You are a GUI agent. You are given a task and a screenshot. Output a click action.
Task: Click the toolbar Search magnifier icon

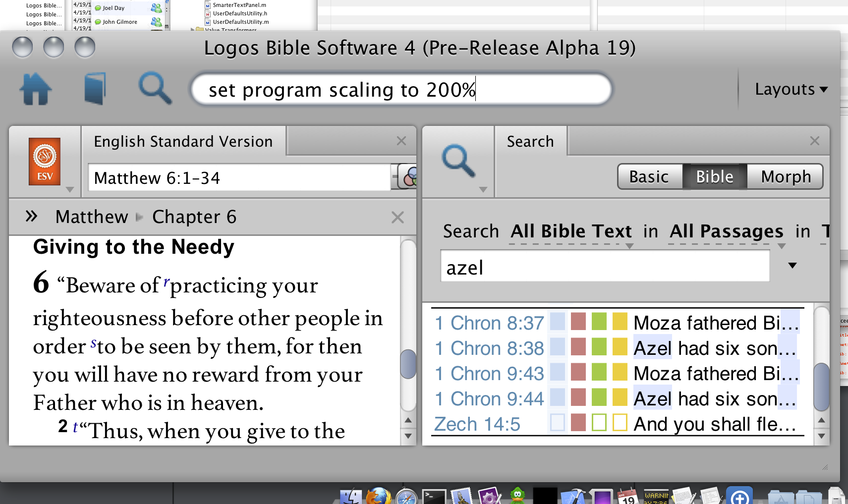click(155, 89)
